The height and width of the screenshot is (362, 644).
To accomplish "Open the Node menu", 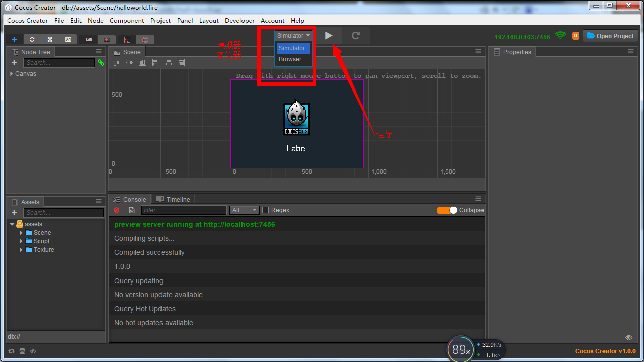I will pos(96,21).
